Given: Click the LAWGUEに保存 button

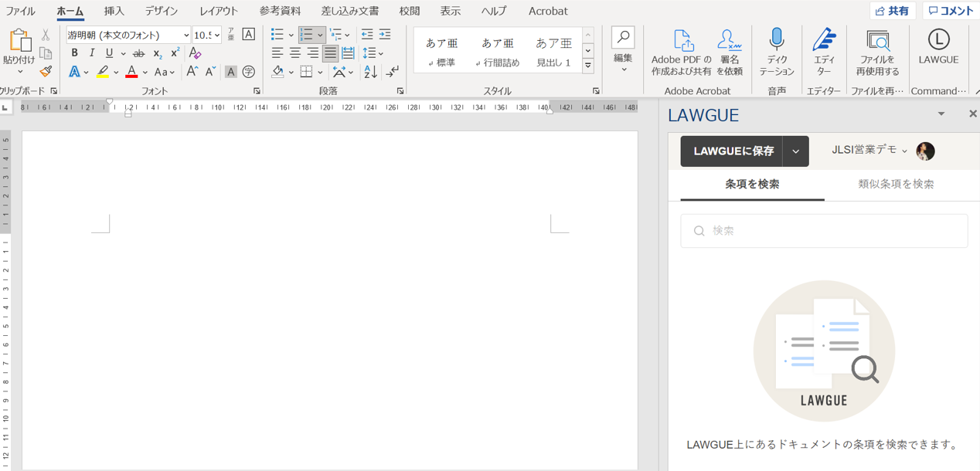Looking at the screenshot, I should pyautogui.click(x=733, y=151).
